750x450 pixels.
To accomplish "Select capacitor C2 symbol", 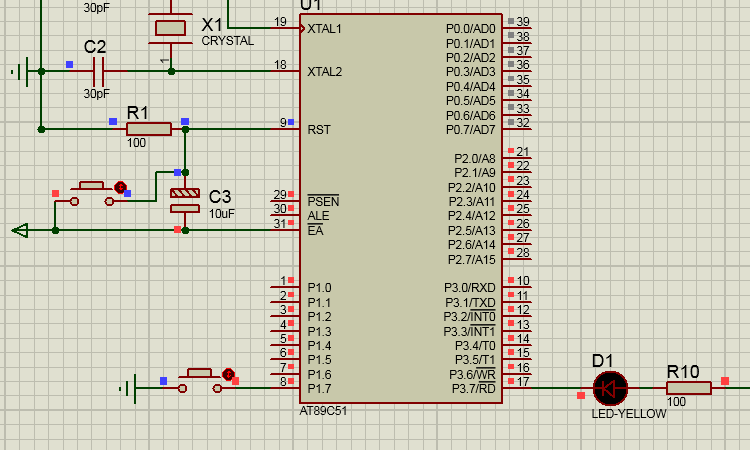I will click(x=99, y=71).
